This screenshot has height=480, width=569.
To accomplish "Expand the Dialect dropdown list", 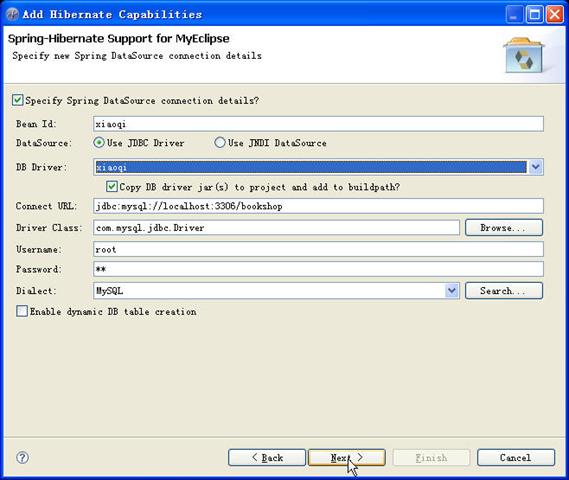I will pyautogui.click(x=452, y=291).
